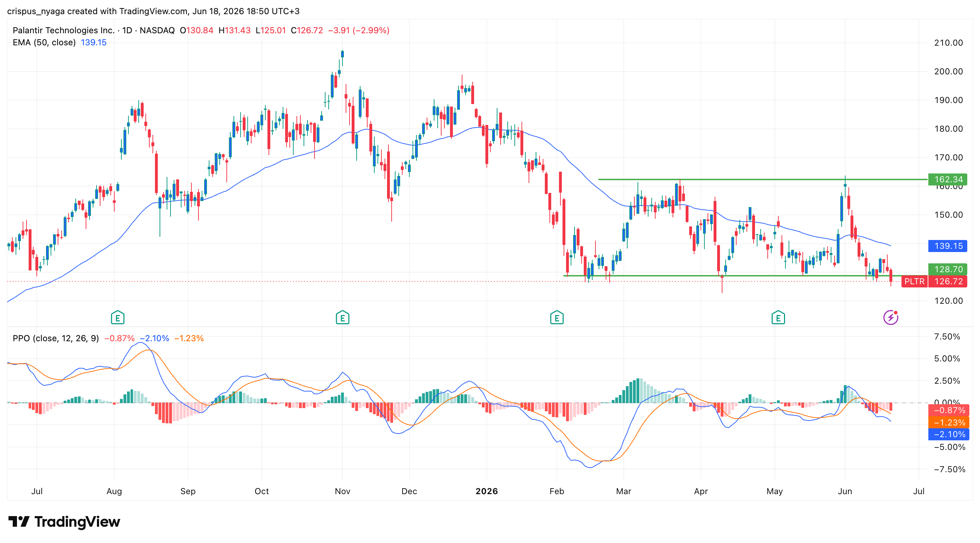Image resolution: width=980 pixels, height=543 pixels.
Task: Click the Dec label on time axis
Action: click(x=409, y=491)
